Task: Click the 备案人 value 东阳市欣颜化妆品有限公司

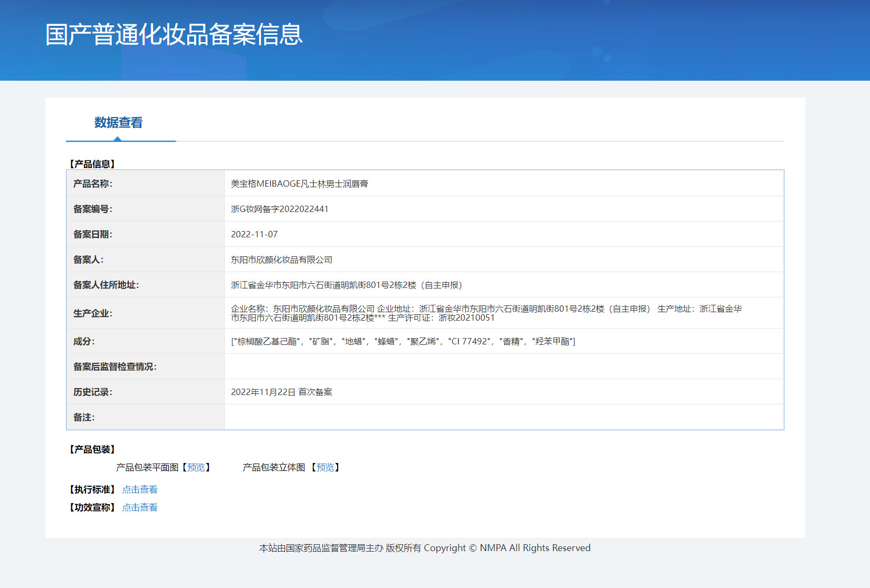Action: click(282, 259)
